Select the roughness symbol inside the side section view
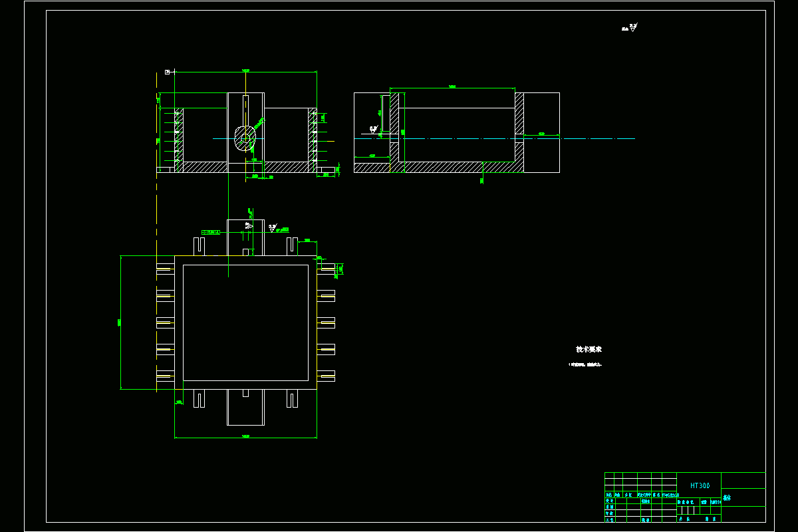 tap(373, 129)
